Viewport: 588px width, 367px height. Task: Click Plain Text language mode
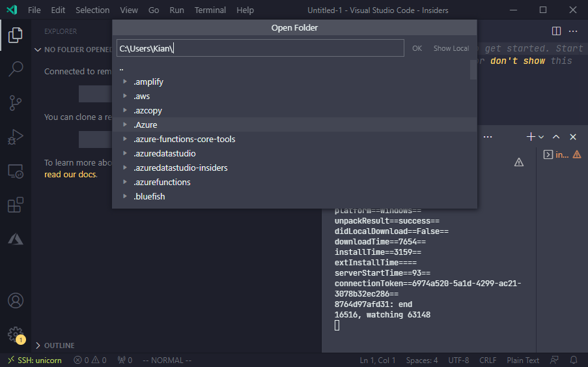click(523, 360)
